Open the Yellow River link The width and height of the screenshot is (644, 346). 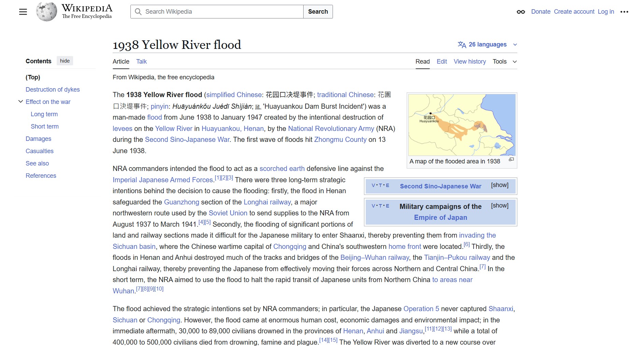pos(174,129)
